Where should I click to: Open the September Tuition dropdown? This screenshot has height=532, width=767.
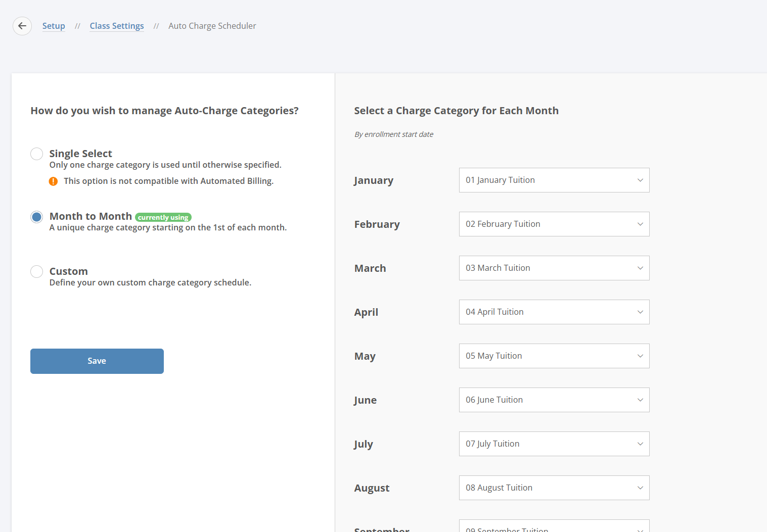click(554, 526)
